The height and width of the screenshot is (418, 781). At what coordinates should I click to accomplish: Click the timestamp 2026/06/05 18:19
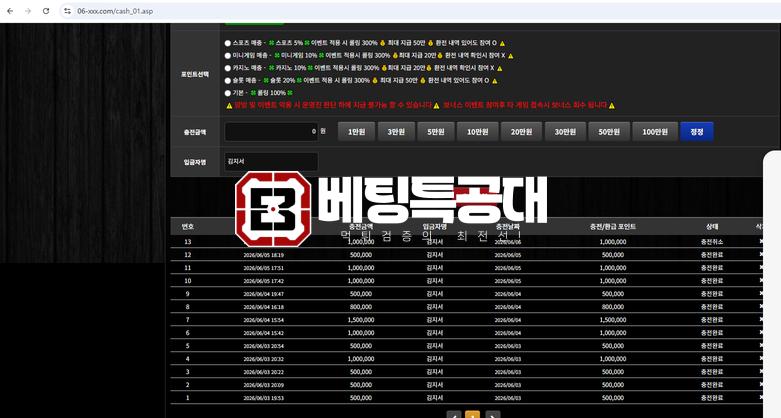point(263,255)
